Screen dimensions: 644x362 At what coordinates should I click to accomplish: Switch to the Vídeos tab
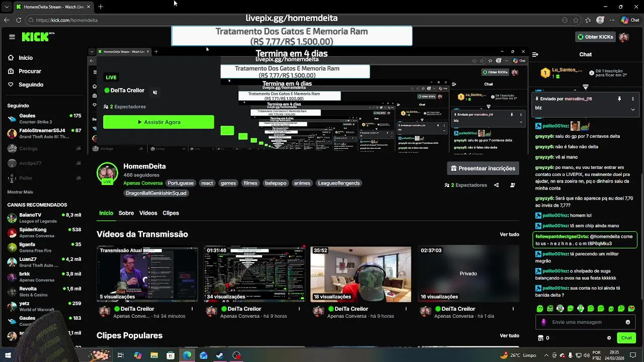point(148,213)
